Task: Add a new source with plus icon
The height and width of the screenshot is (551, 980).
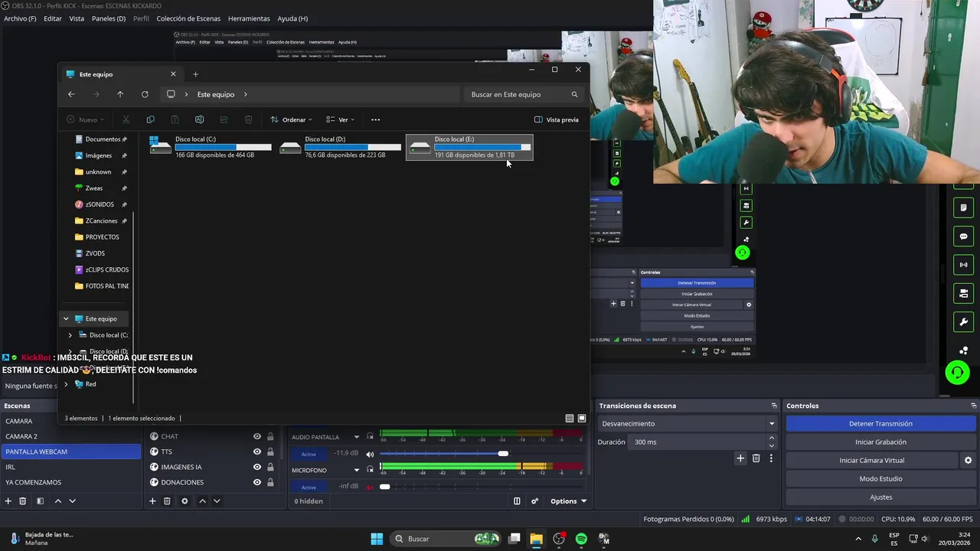Action: click(152, 501)
